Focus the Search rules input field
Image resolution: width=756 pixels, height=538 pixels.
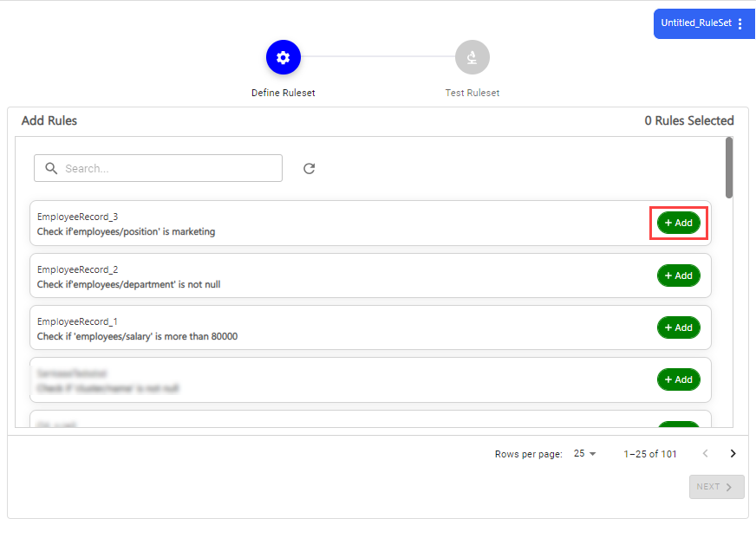pyautogui.click(x=158, y=168)
